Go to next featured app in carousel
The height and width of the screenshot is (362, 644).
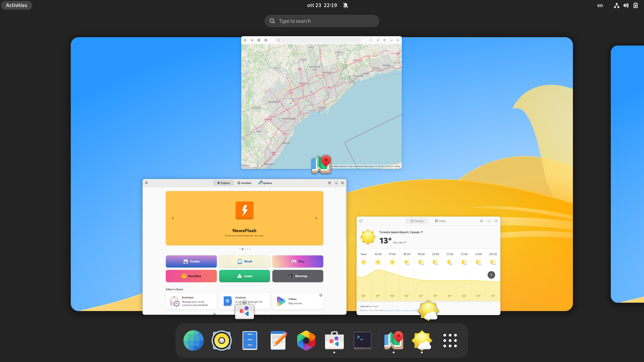pos(316,218)
